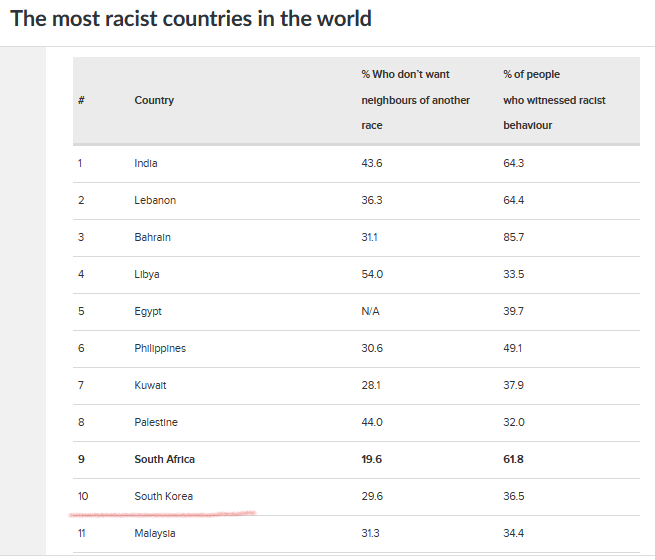655x560 pixels.
Task: Click the page title about most racist countries
Action: [x=191, y=19]
